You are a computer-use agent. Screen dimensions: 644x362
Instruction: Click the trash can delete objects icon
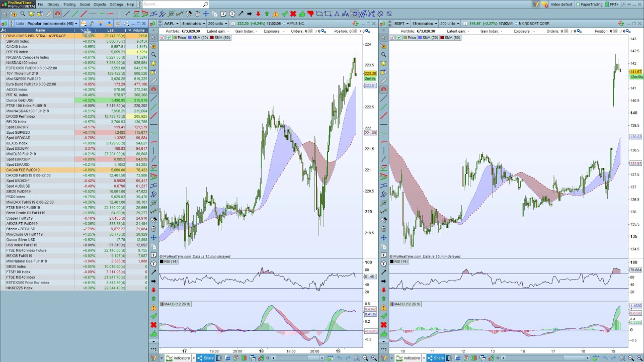[x=197, y=14]
